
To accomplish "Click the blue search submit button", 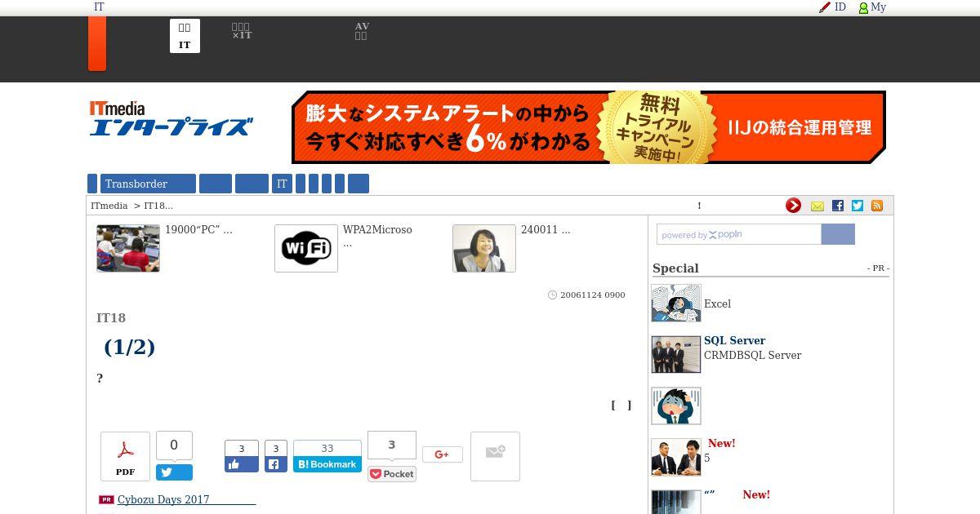I will 838,234.
